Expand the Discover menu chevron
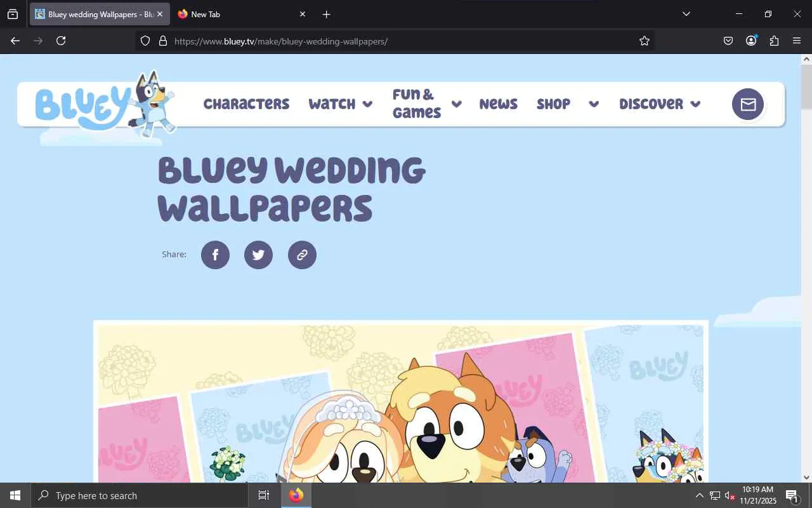812x508 pixels. point(695,104)
